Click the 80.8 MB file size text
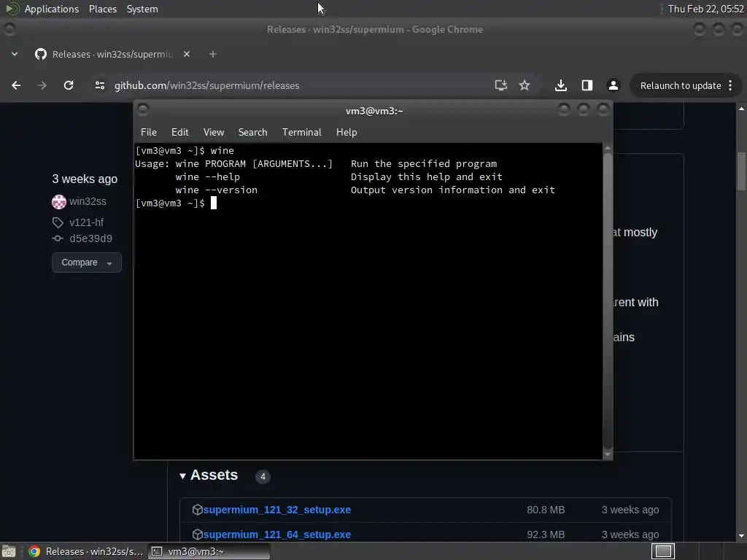747x560 pixels. pyautogui.click(x=546, y=510)
